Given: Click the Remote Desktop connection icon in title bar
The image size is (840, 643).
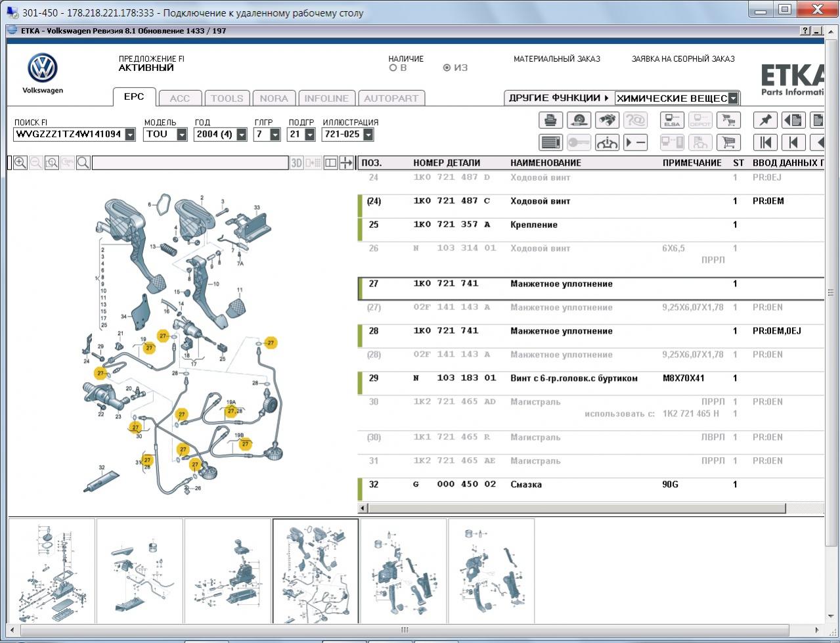Looking at the screenshot, I should coord(12,12).
